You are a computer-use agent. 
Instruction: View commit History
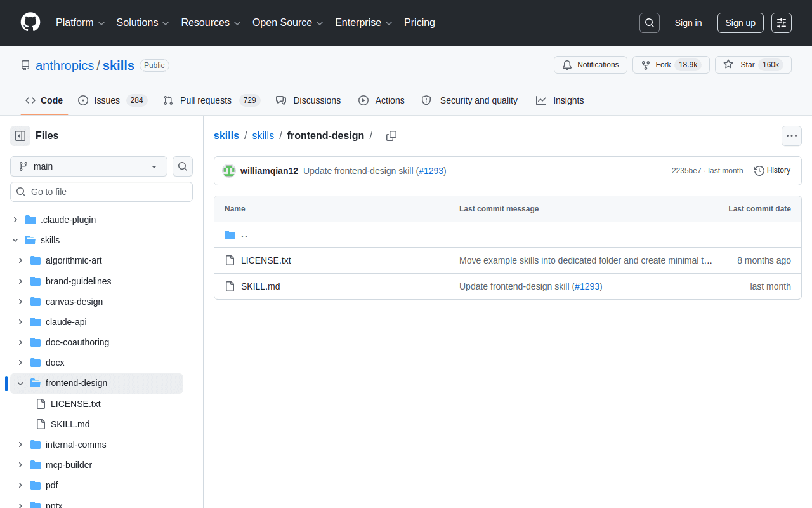pos(772,170)
